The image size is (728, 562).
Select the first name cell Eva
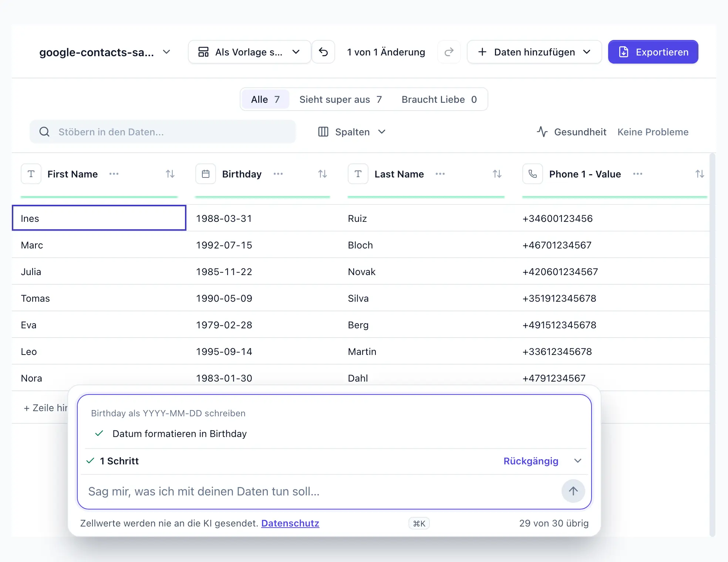pyautogui.click(x=99, y=325)
